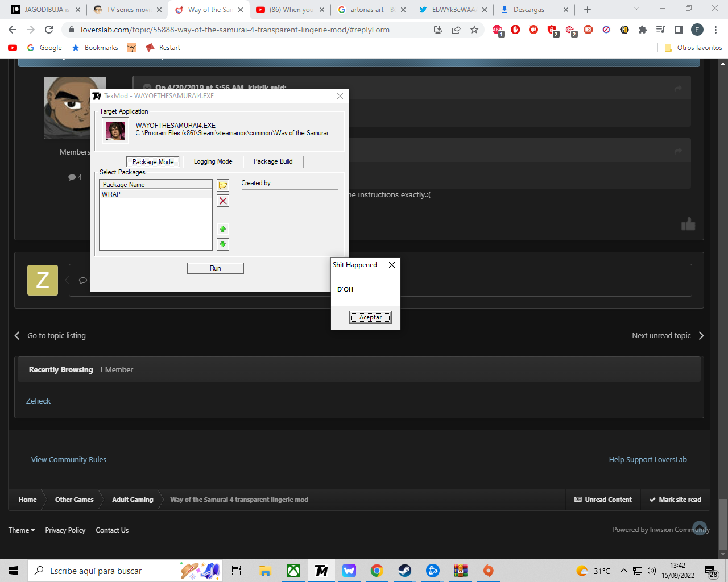Screen dimensions: 728x582
Task: Switch to the JAGODIBUJA browser tab
Action: pos(45,10)
